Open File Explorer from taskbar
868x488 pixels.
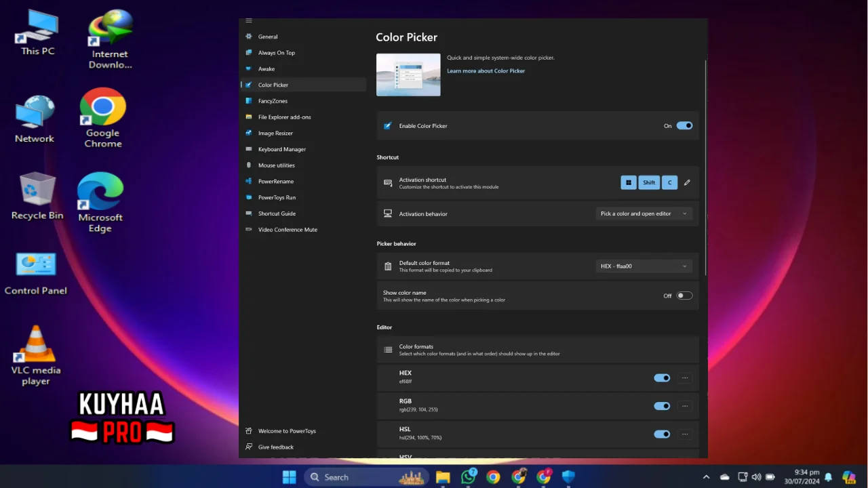click(x=443, y=477)
